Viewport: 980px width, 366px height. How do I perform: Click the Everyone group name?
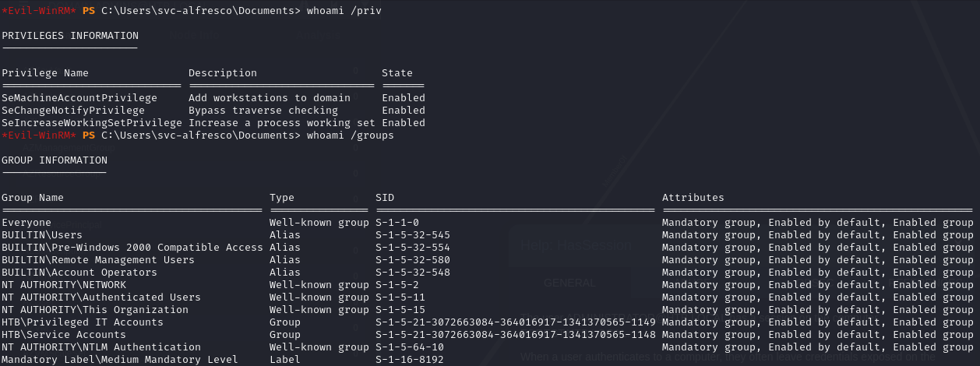coord(26,223)
